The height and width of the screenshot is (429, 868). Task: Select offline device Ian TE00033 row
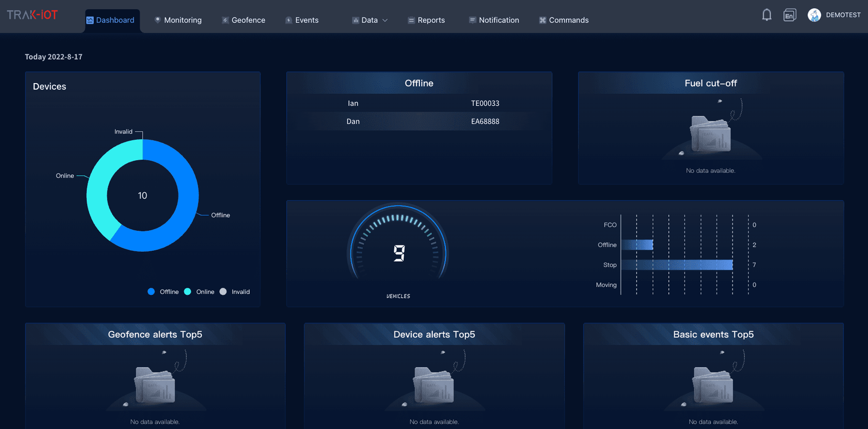coord(419,103)
